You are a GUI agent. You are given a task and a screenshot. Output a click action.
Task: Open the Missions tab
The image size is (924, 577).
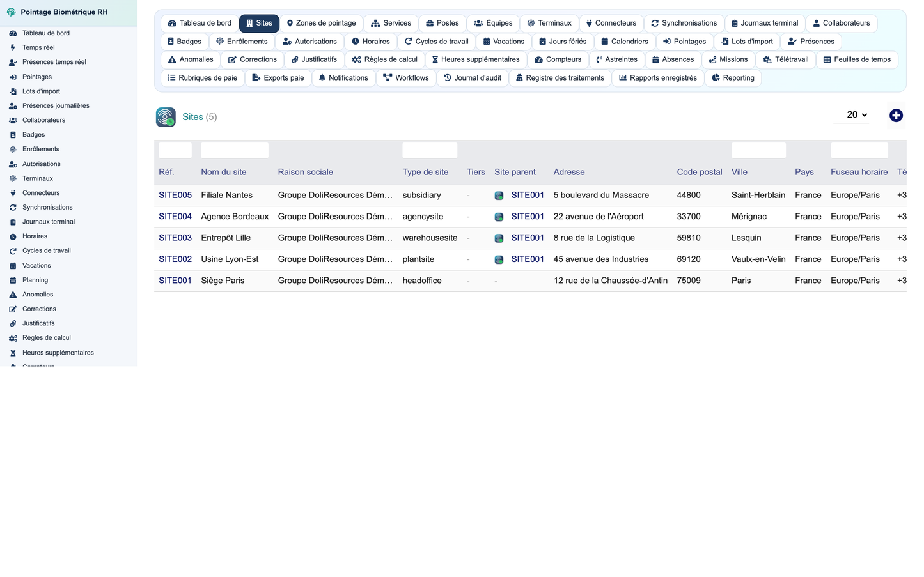pos(728,59)
